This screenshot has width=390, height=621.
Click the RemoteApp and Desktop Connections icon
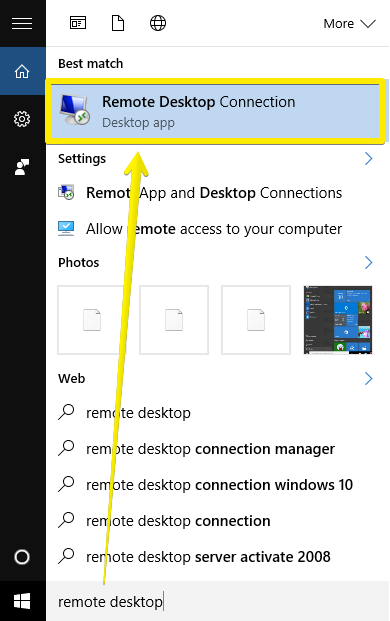pos(66,193)
